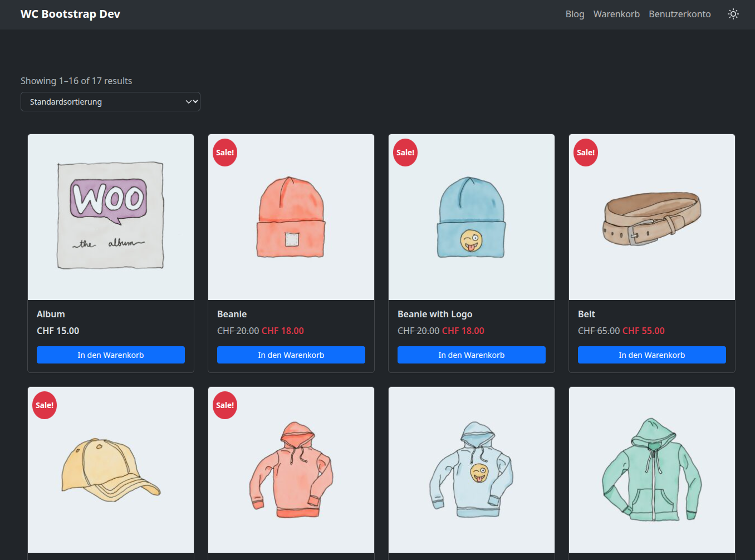Add Album to cart button

click(111, 355)
